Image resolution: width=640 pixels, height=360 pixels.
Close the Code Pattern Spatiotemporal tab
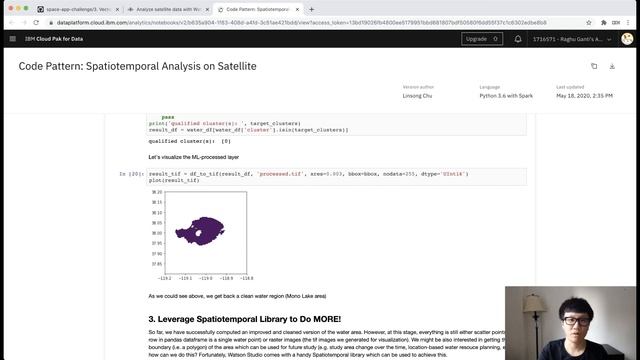[x=297, y=9]
